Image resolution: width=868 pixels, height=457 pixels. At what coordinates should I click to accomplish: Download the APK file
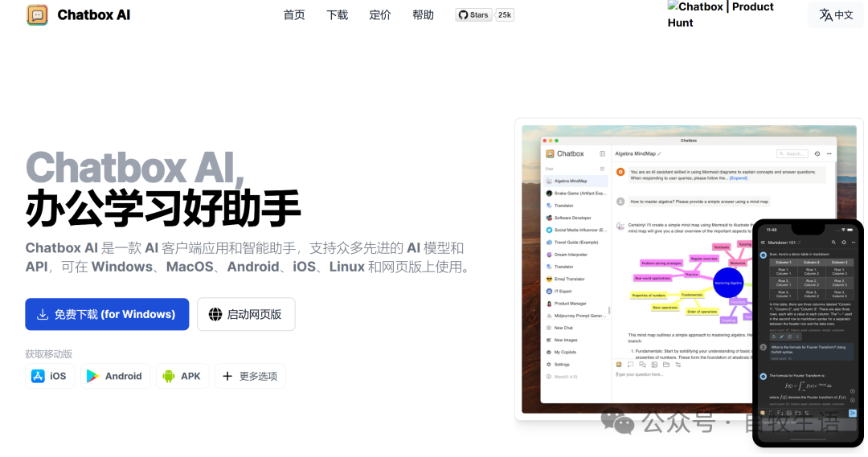click(x=182, y=376)
